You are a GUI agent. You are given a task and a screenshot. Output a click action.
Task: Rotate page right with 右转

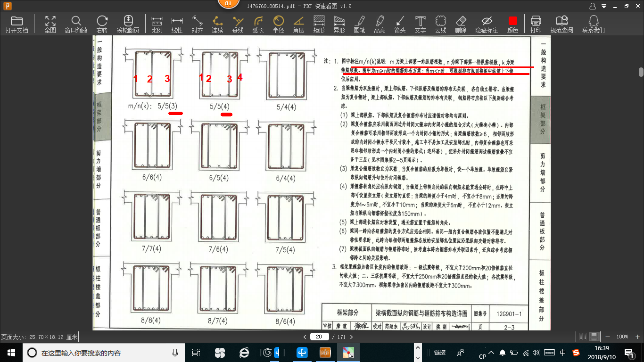pos(102,24)
